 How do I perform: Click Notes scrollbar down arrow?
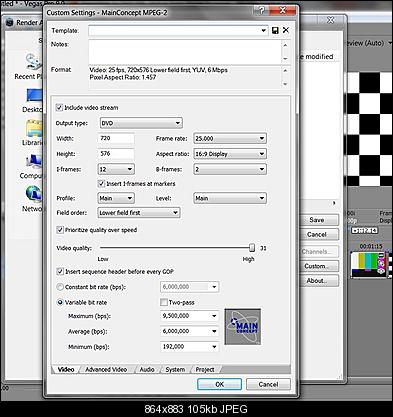(x=285, y=59)
